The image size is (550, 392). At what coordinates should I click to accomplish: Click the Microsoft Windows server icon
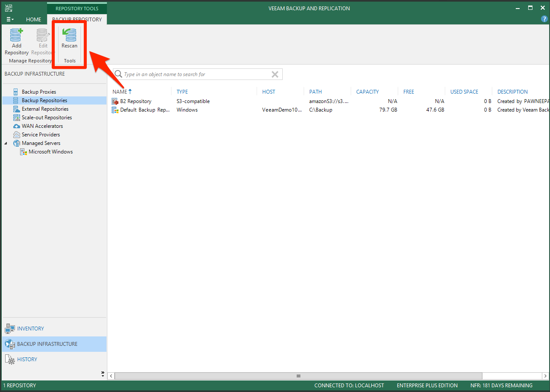(x=24, y=152)
